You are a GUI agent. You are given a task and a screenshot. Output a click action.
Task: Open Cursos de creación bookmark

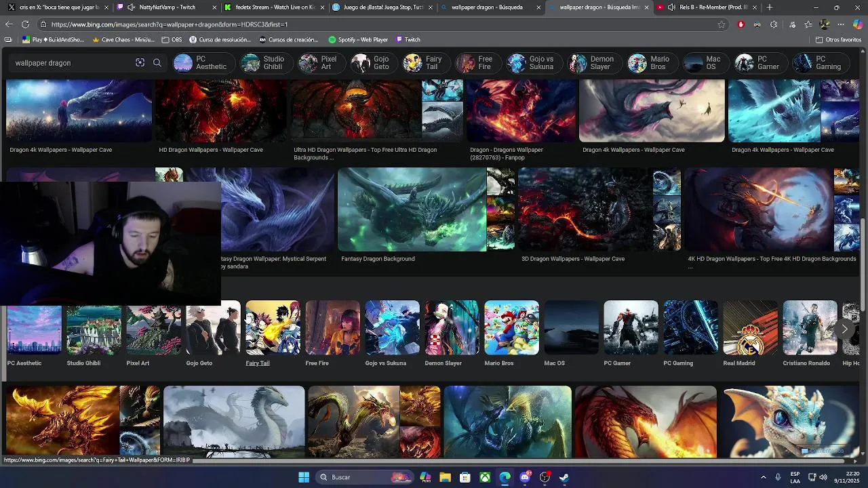(x=289, y=39)
